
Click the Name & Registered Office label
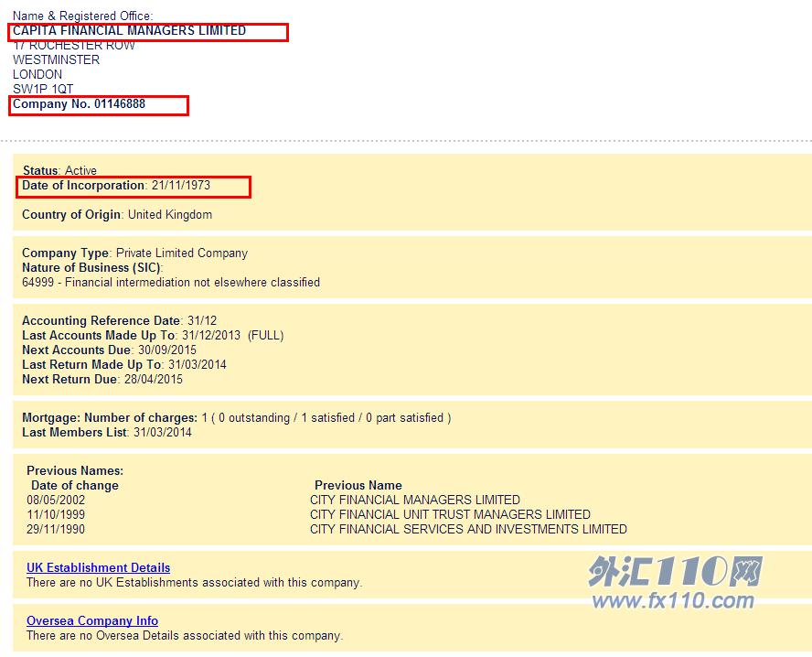click(x=83, y=16)
